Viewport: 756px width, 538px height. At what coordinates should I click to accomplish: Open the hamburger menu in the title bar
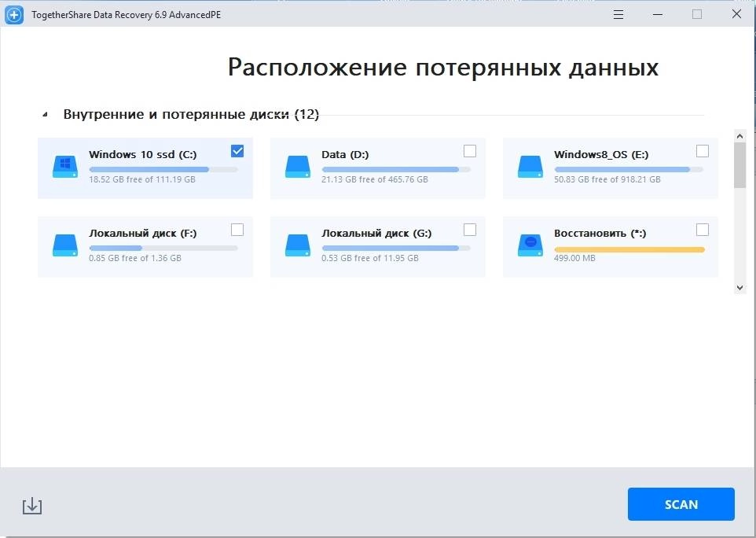click(618, 14)
